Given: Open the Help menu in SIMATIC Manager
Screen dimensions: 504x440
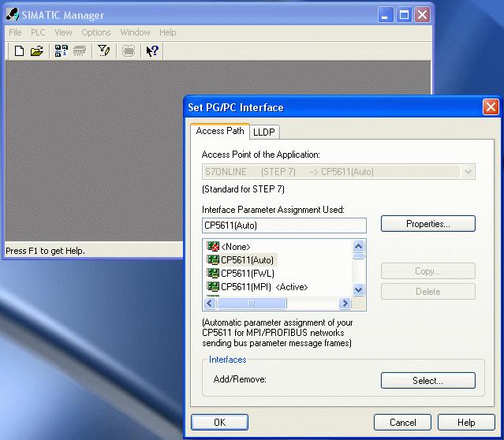Looking at the screenshot, I should point(168,32).
